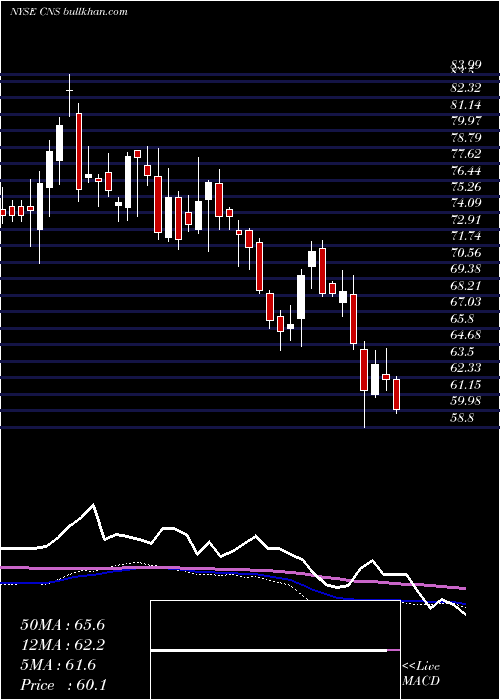Click the 58.8 price axis label
Viewport: 500px width, 700px height.
pos(463,418)
